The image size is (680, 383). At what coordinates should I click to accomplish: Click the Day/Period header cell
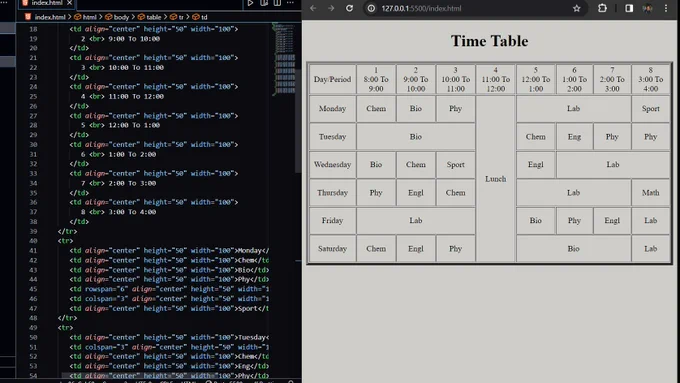pos(332,79)
